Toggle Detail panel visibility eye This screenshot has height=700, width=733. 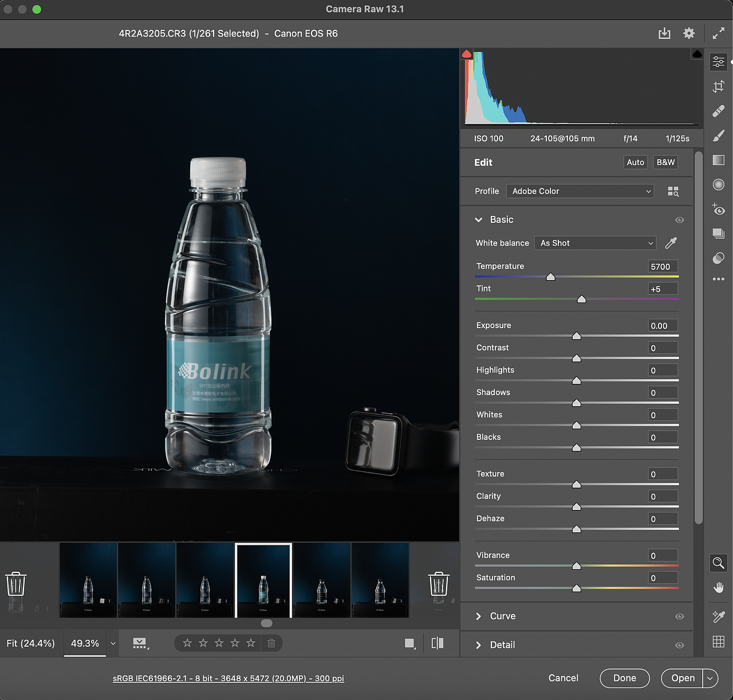click(680, 645)
